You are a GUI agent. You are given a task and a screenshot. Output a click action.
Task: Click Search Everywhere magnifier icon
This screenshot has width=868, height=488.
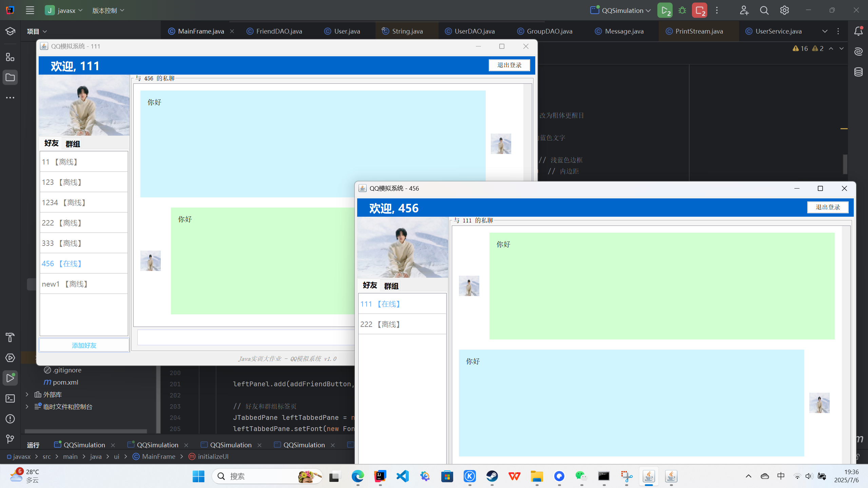(x=764, y=11)
